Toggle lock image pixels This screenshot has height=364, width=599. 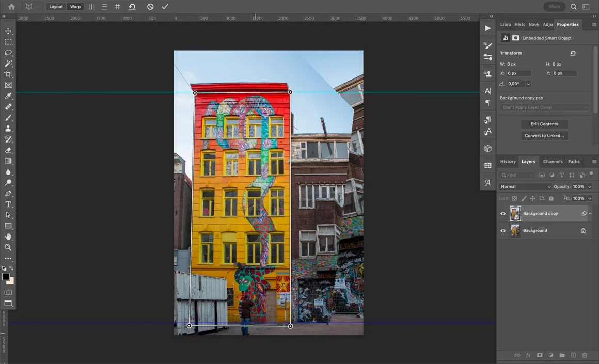[x=524, y=198]
